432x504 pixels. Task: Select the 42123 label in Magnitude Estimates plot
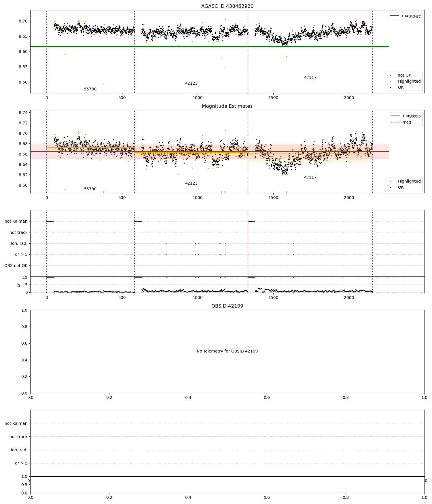tap(191, 183)
